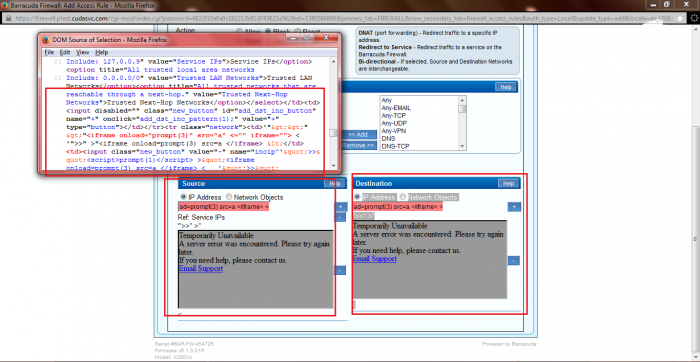
Task: Maximize the DOM Source of Selection window
Action: pyautogui.click(x=308, y=38)
